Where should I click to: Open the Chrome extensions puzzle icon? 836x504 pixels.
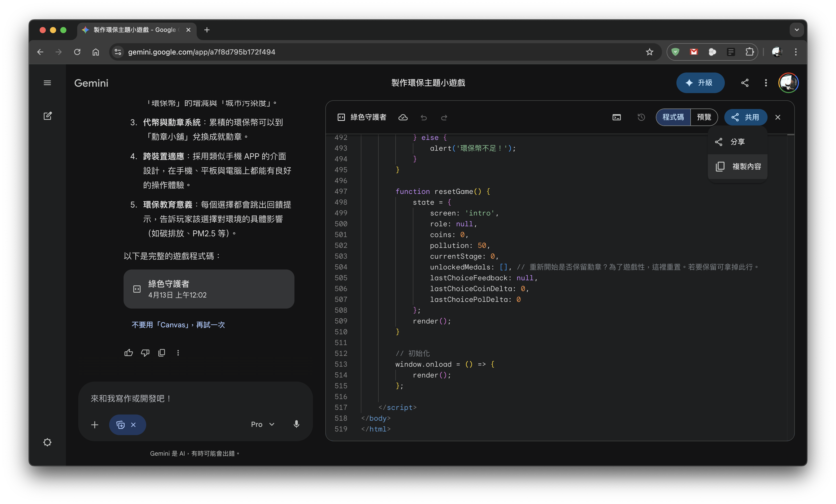click(750, 52)
